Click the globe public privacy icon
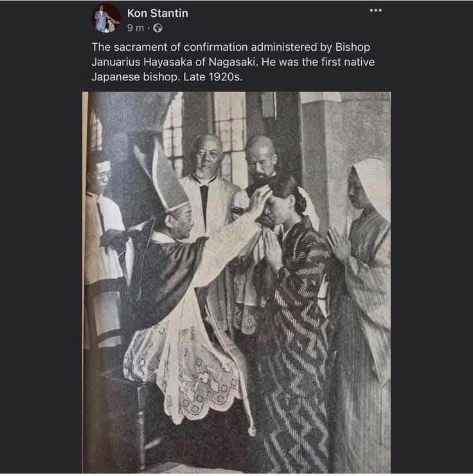Viewport: 473px width, 476px height. (157, 28)
